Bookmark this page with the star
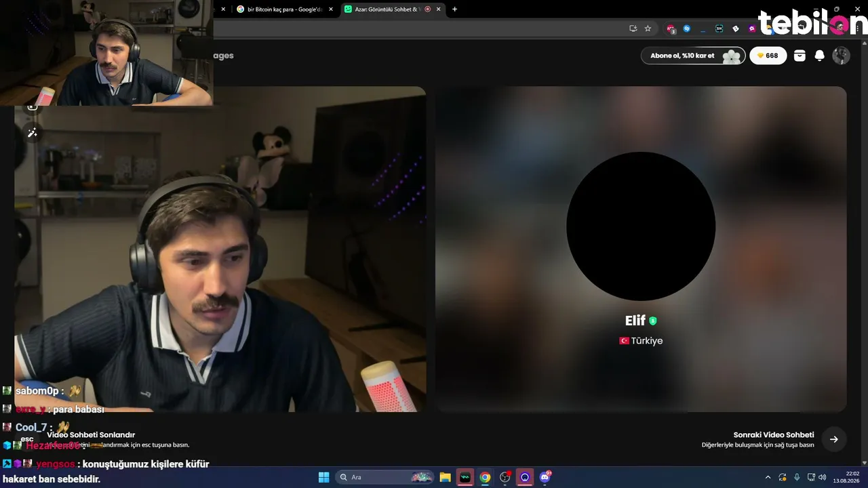Viewport: 868px width, 488px height. pyautogui.click(x=648, y=28)
